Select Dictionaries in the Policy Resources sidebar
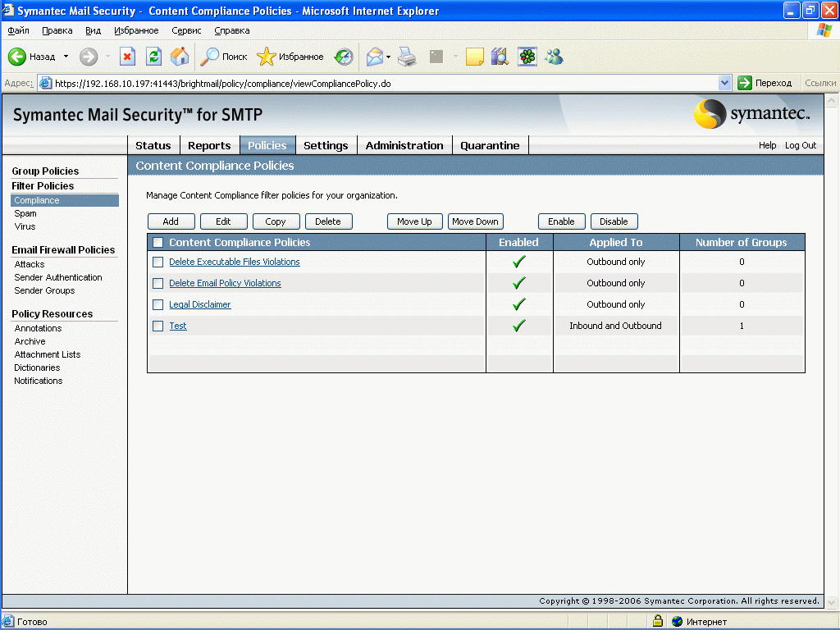 click(x=37, y=367)
